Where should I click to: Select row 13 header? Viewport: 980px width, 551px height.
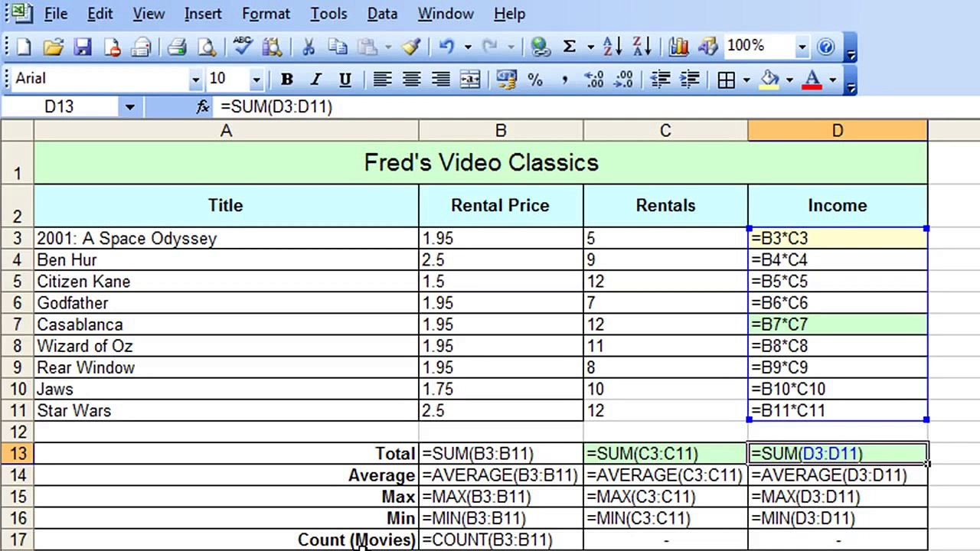tap(17, 454)
